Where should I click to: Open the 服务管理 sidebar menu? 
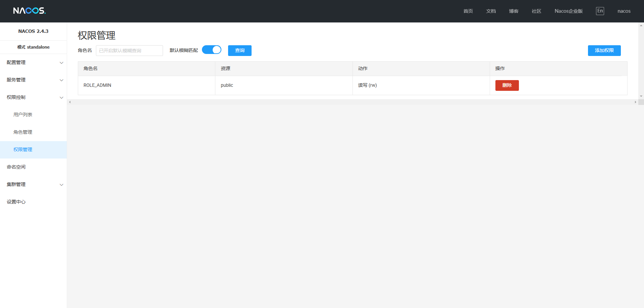pyautogui.click(x=33, y=80)
